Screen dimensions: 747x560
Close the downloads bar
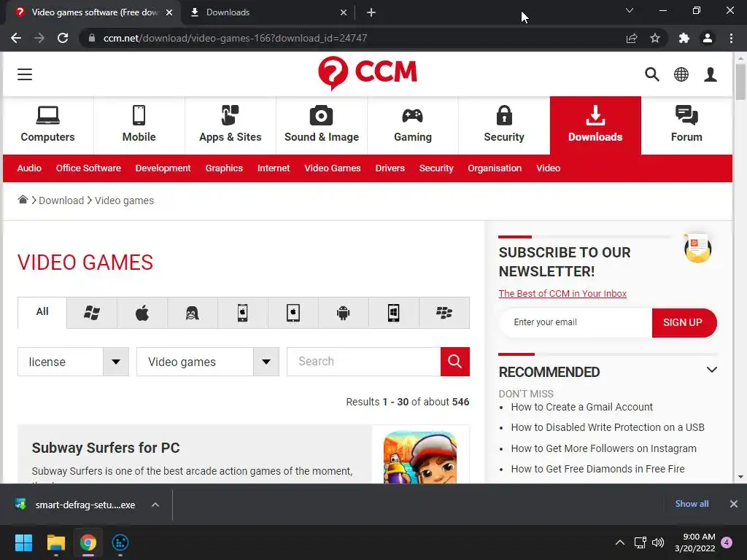click(x=734, y=504)
